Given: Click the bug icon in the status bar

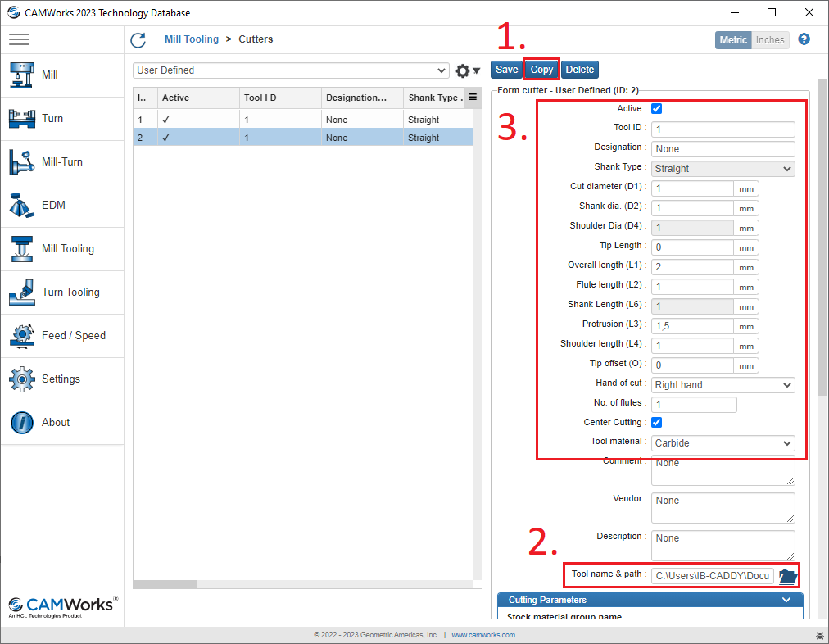Looking at the screenshot, I should click(x=820, y=635).
